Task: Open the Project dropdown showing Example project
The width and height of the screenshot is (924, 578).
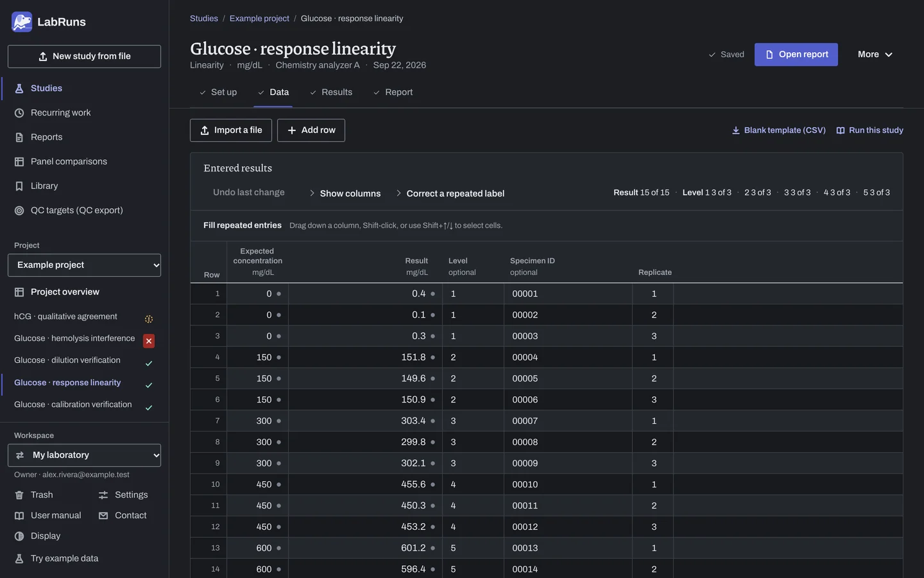Action: 84,265
